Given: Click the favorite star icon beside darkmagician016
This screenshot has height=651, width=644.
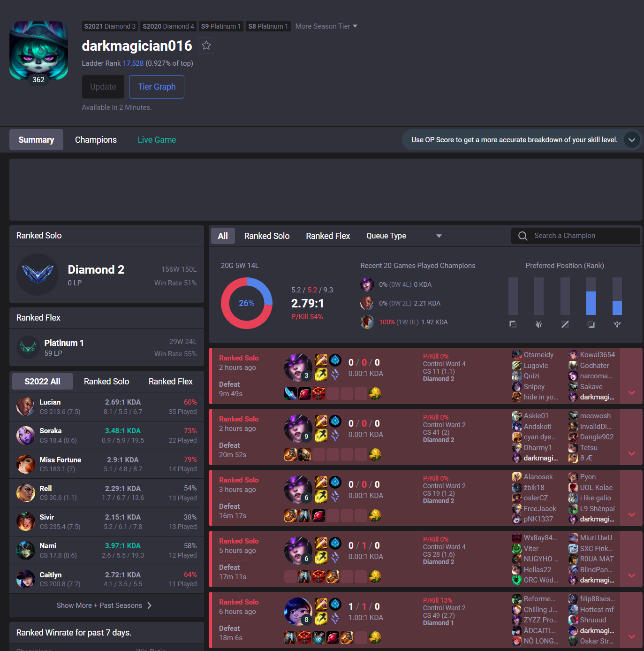Looking at the screenshot, I should point(206,46).
